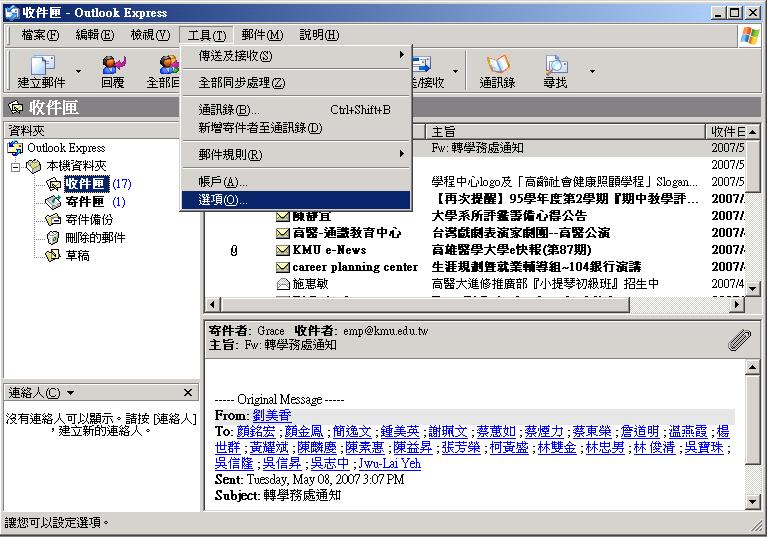Open the 檢視(V) menu
767x537 pixels.
(x=150, y=35)
